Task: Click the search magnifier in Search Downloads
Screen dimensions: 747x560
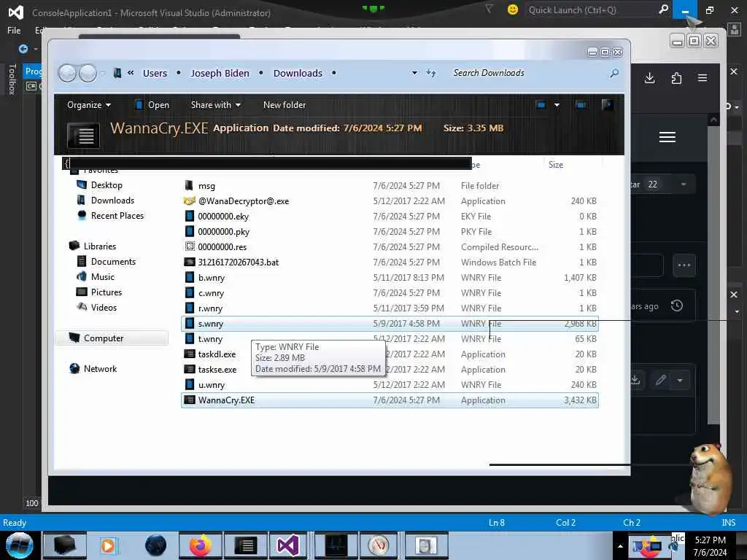Action: [614, 74]
